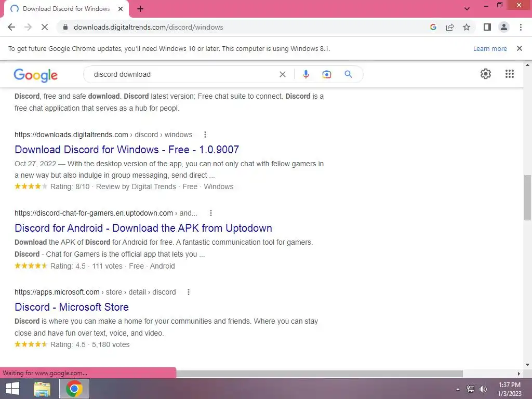Open Discord - Microsoft Store result

coord(72,307)
